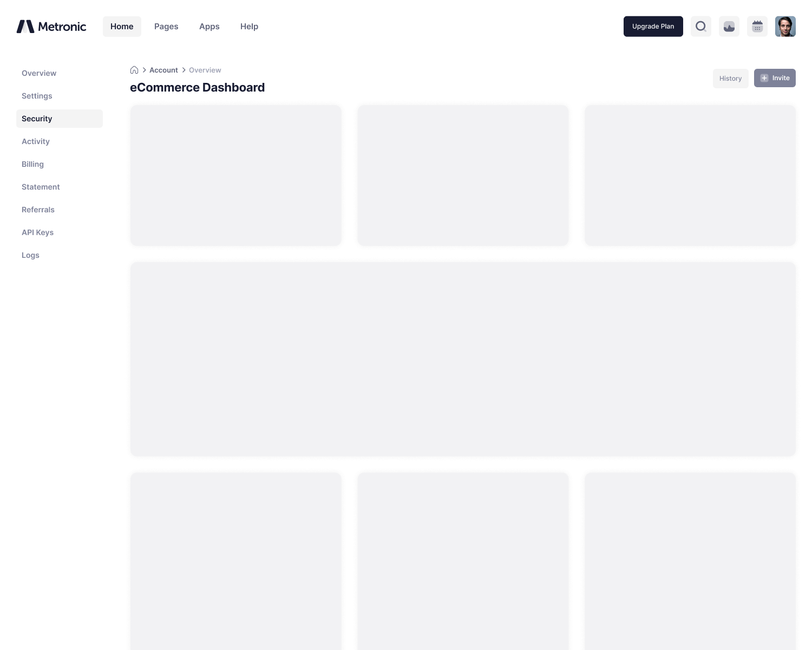Click the Metronic logo
The height and width of the screenshot is (650, 812).
(x=51, y=27)
